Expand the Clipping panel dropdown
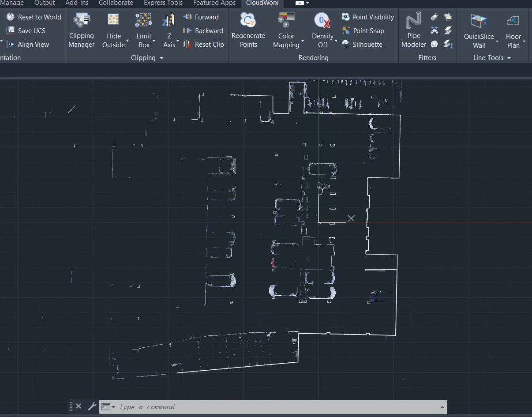Image resolution: width=532 pixels, height=417 pixels. coord(161,58)
